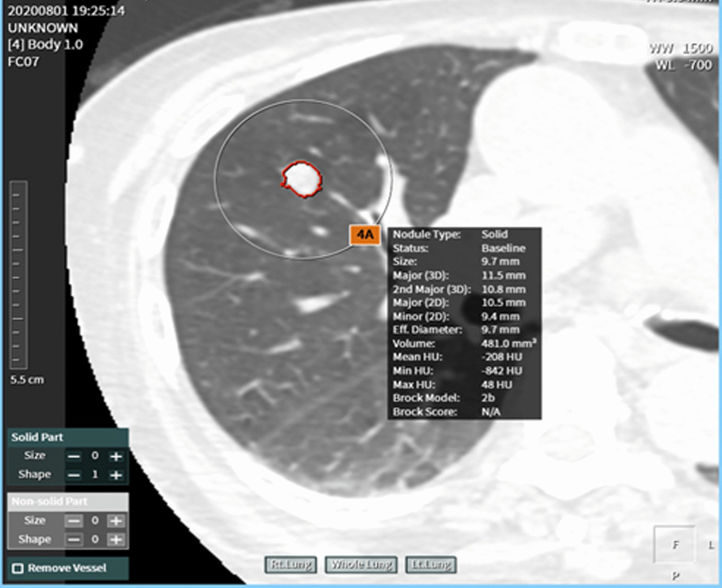Increase Solid Part Shape with plus button
Screen dimensions: 722x588
(116, 475)
